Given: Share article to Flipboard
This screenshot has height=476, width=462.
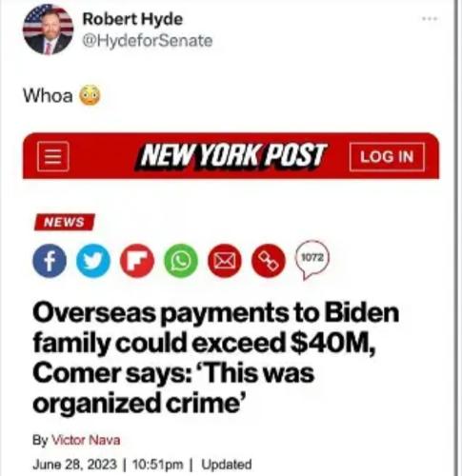Looking at the screenshot, I should pyautogui.click(x=137, y=261).
